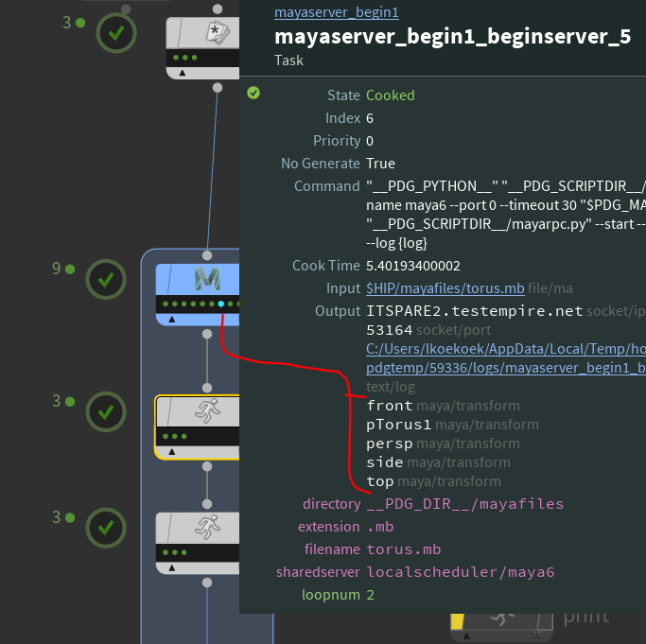The width and height of the screenshot is (646, 644).
Task: Select the highlighted cyan work item dot
Action: pos(220,304)
